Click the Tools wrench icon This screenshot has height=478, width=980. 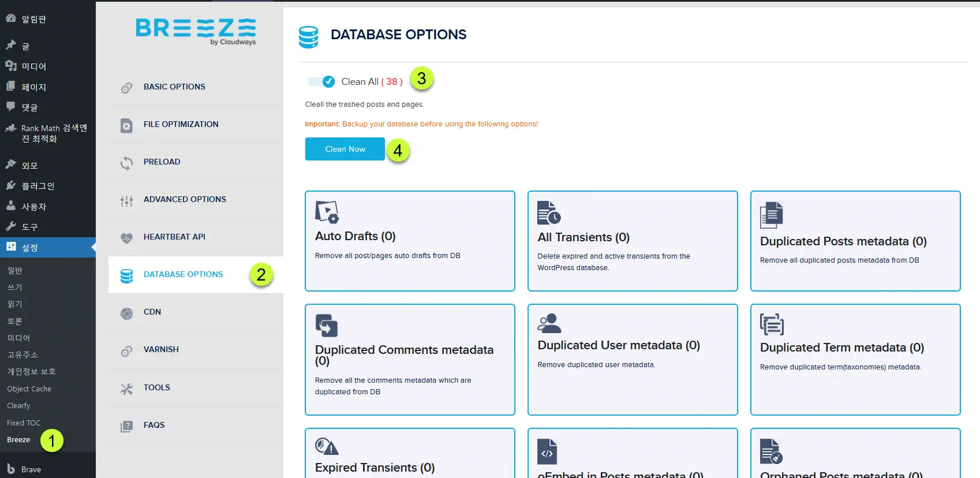point(126,389)
